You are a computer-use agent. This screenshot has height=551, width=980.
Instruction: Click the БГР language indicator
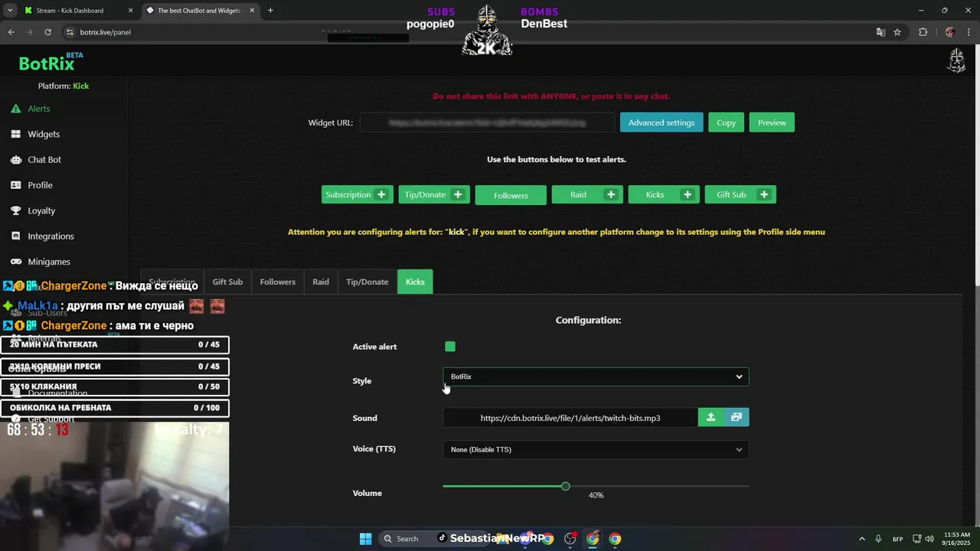pos(898,539)
